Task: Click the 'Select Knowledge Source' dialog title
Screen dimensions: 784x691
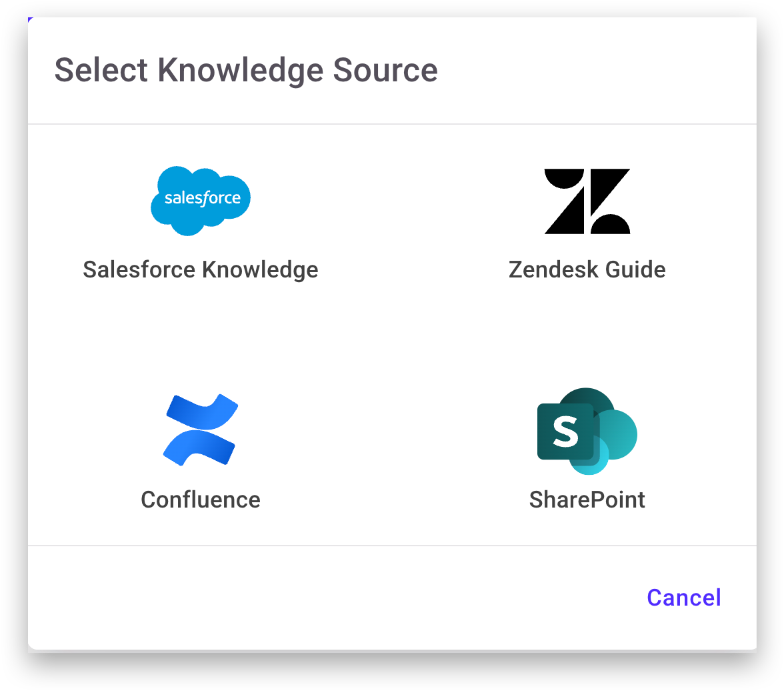Action: pyautogui.click(x=245, y=70)
